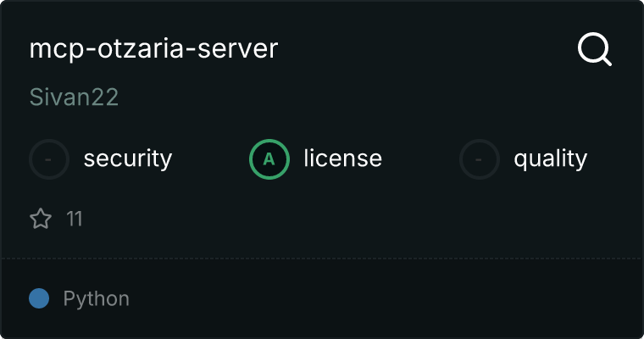644x339 pixels.
Task: Click the magnifying glass search icon
Action: click(x=594, y=50)
